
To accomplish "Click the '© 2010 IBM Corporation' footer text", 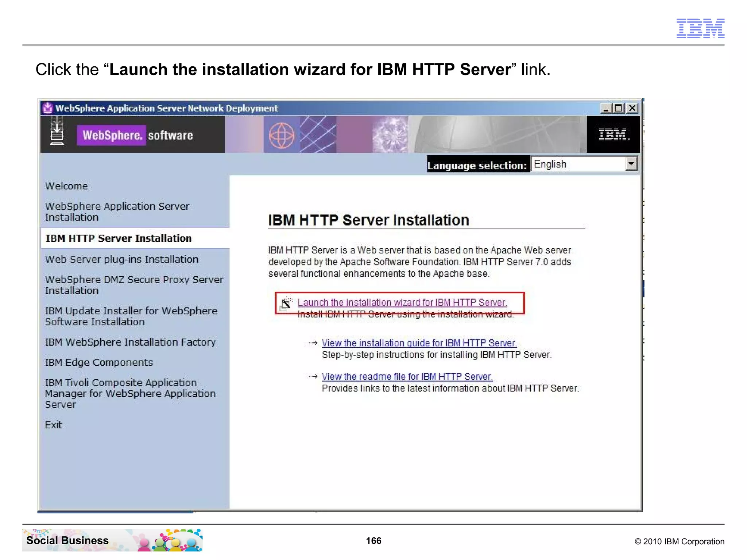I will click(680, 541).
